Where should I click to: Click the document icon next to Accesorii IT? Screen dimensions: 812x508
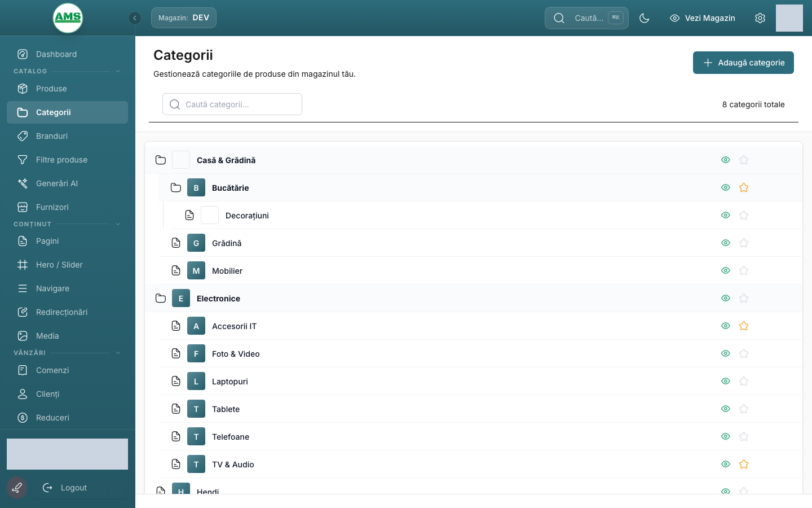tap(176, 326)
